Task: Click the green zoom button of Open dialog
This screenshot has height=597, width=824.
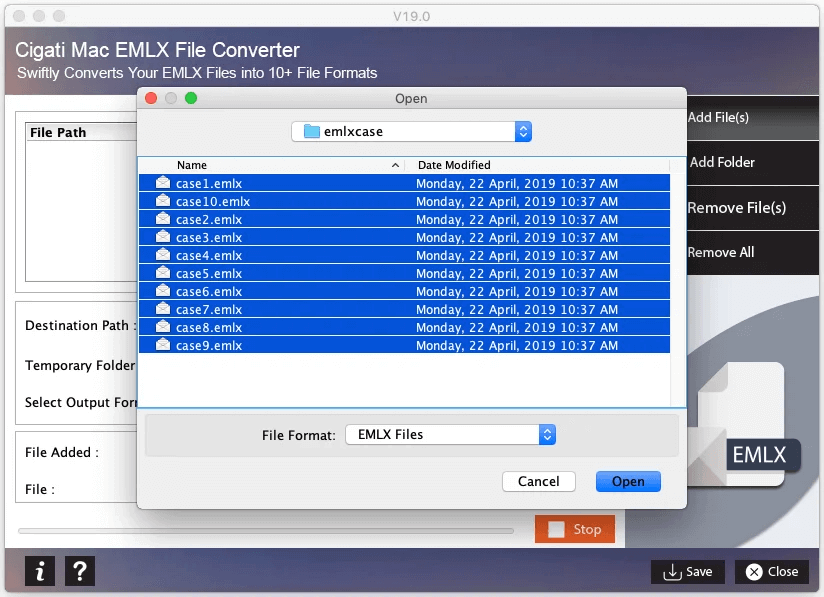Action: coord(191,98)
